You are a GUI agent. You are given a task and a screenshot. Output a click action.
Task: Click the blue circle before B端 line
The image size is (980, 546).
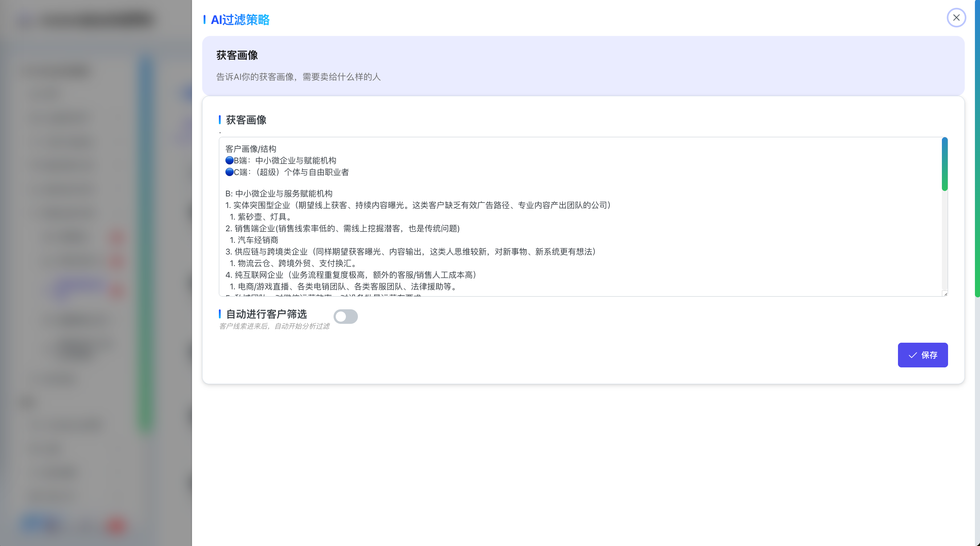[229, 160]
